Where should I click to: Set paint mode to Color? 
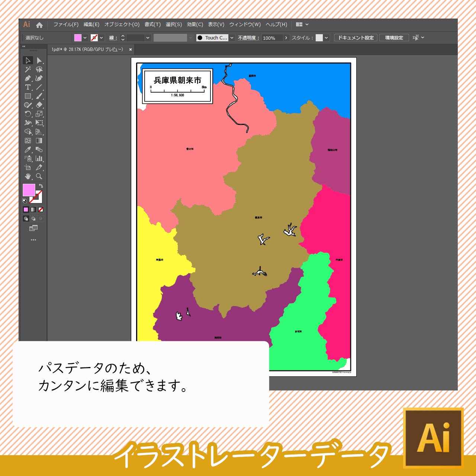pyautogui.click(x=26, y=210)
